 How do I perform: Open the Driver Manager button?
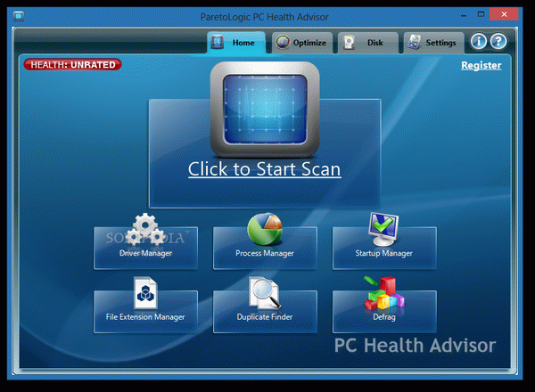click(145, 249)
